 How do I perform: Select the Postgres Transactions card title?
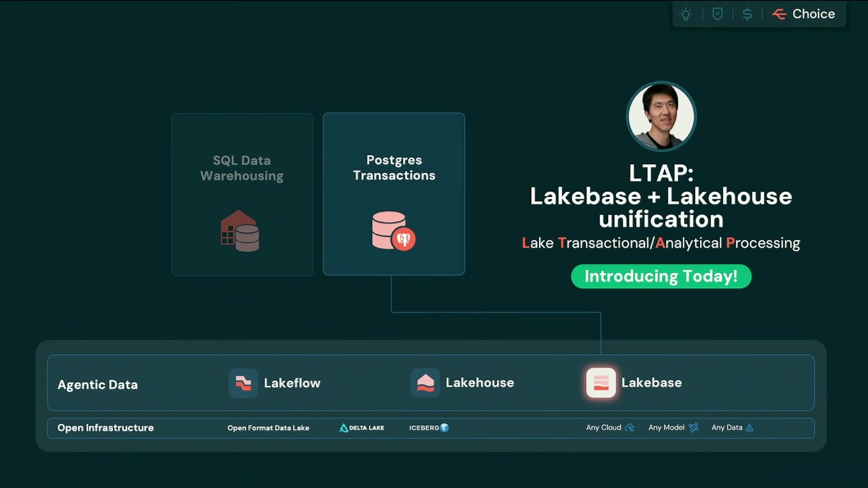[x=394, y=168]
